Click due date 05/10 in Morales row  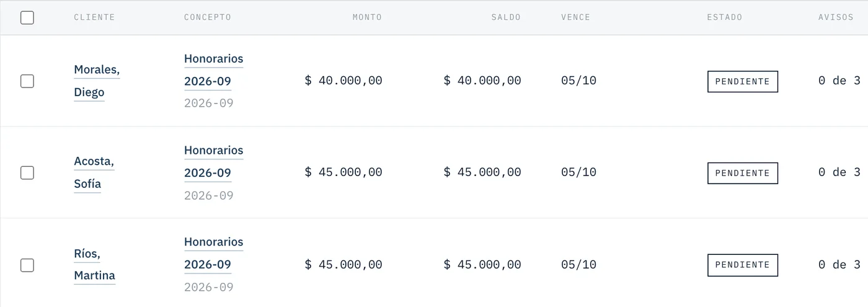point(578,81)
